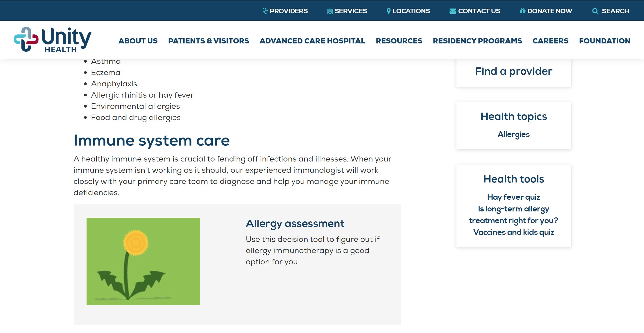Click the decision tool description text
The image size is (644, 333).
[313, 250]
